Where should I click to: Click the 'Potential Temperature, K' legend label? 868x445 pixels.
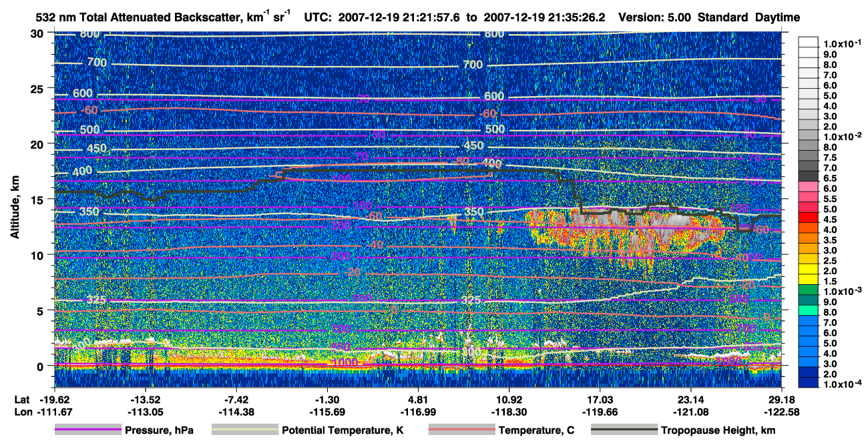point(343,430)
